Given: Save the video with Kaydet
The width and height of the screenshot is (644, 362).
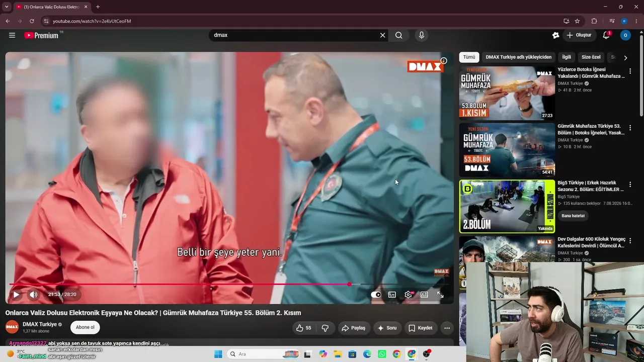Looking at the screenshot, I should [420, 328].
